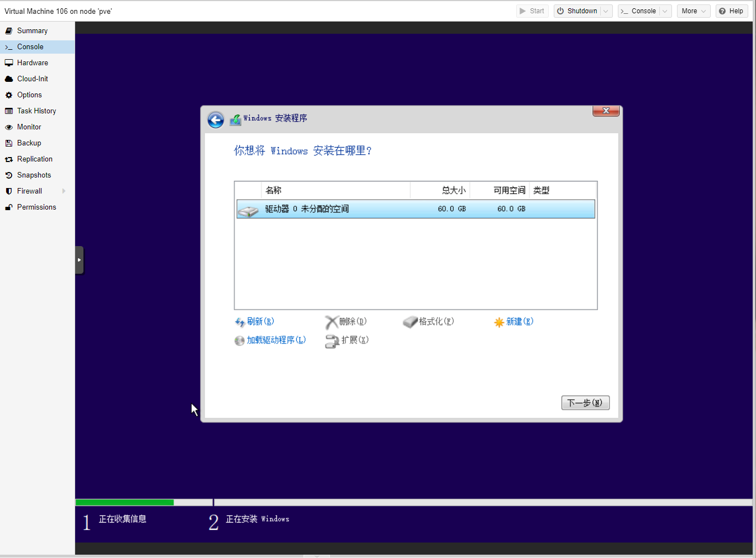This screenshot has width=756, height=558.
Task: Click the drive icon for Drive 0
Action: [x=248, y=211]
